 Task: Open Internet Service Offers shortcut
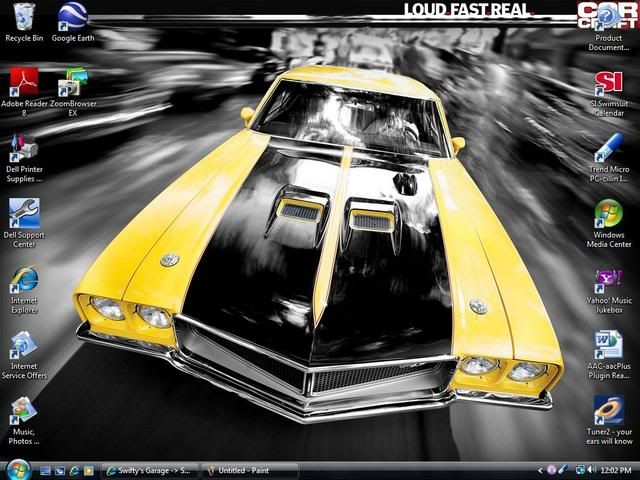tap(24, 345)
